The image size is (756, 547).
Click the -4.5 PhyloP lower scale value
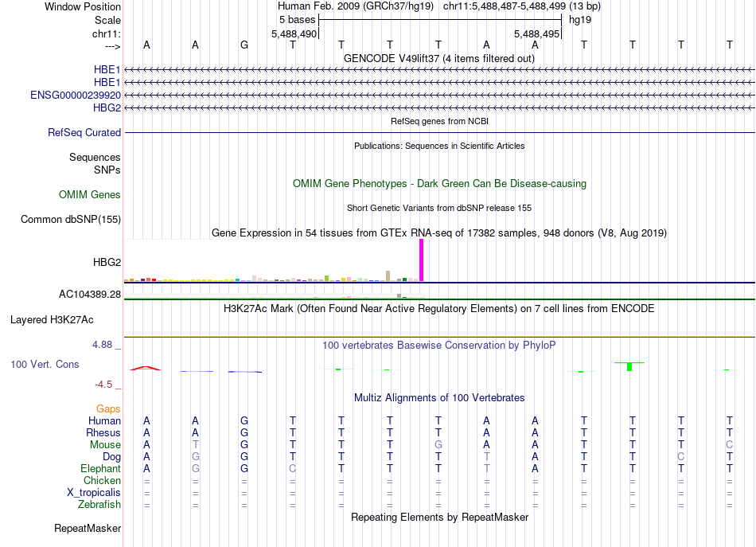103,385
